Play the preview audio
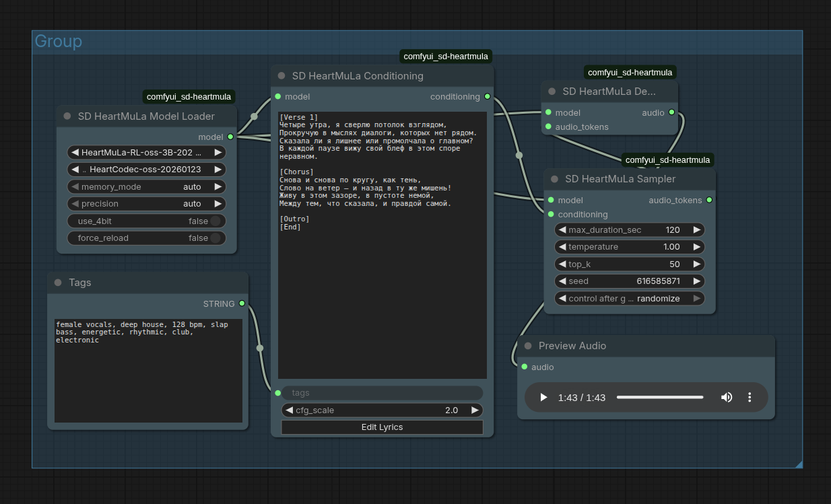The height and width of the screenshot is (504, 831). coord(543,398)
